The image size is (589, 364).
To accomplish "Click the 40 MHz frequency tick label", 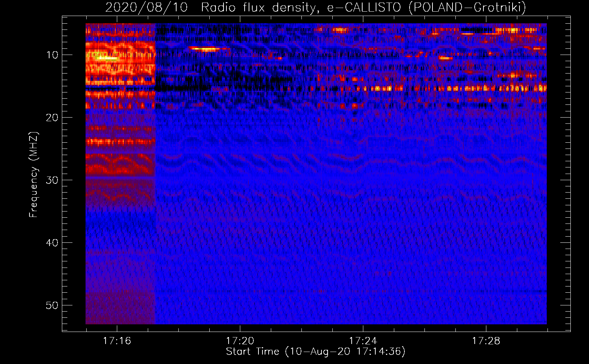I will pos(52,243).
